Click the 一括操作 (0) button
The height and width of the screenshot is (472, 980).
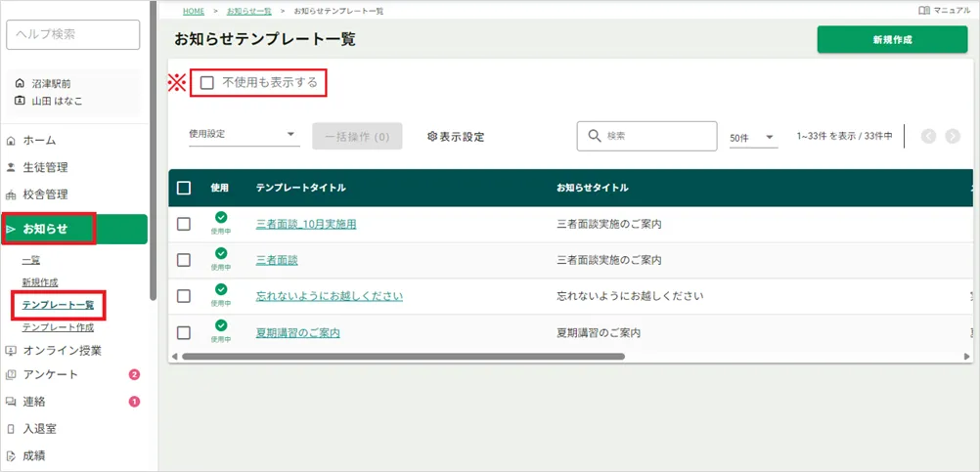(358, 136)
